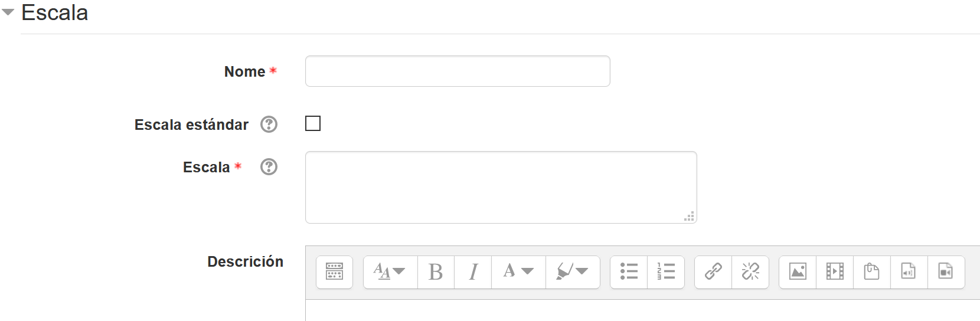Remove link with the unlink icon
Screen dimensions: 980x321
click(x=750, y=271)
